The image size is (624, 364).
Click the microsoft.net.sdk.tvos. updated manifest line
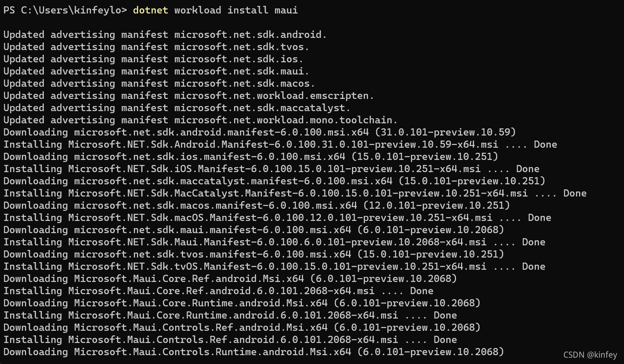[x=156, y=47]
